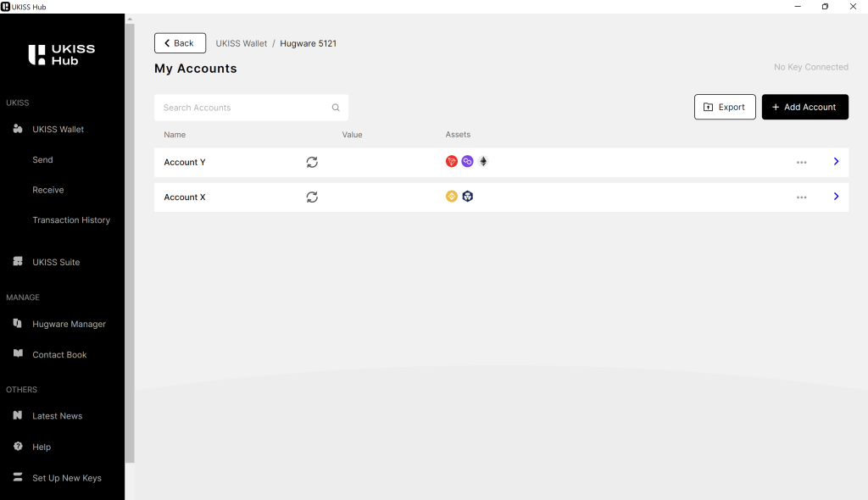Click the Assets column header
This screenshot has width=868, height=500.
(x=458, y=135)
